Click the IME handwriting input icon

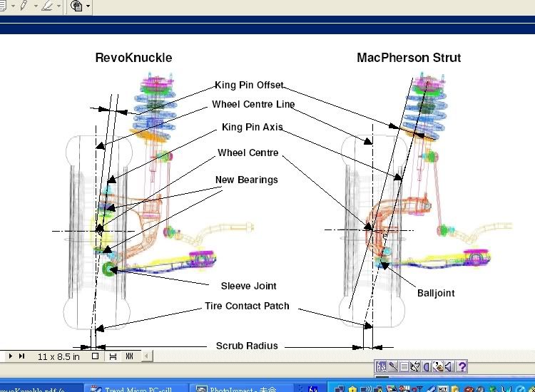(x=415, y=367)
